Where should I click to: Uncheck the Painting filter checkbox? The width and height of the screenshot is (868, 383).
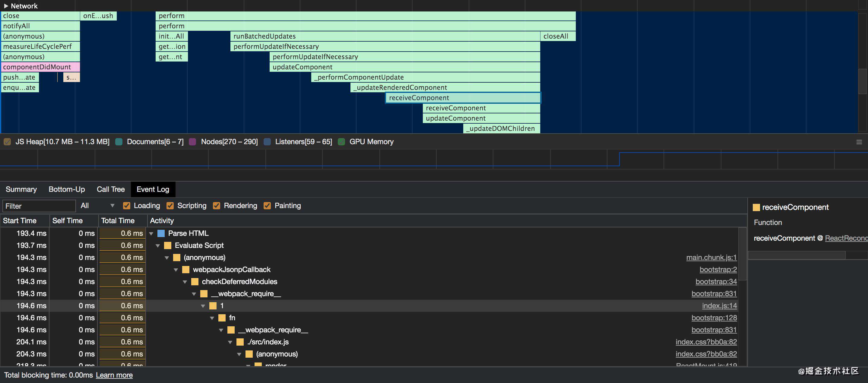pyautogui.click(x=267, y=205)
